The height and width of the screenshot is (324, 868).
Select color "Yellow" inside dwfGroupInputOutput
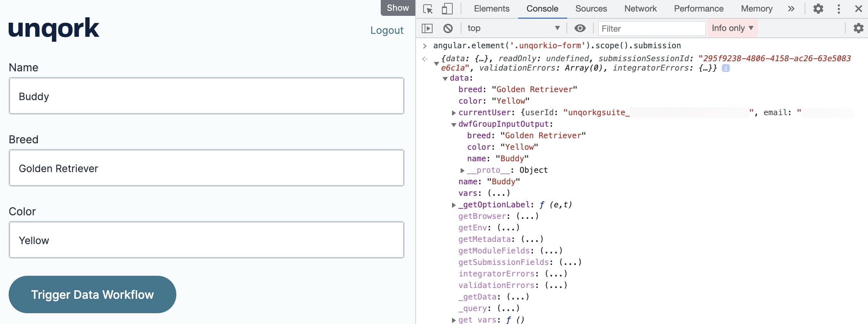pos(519,147)
